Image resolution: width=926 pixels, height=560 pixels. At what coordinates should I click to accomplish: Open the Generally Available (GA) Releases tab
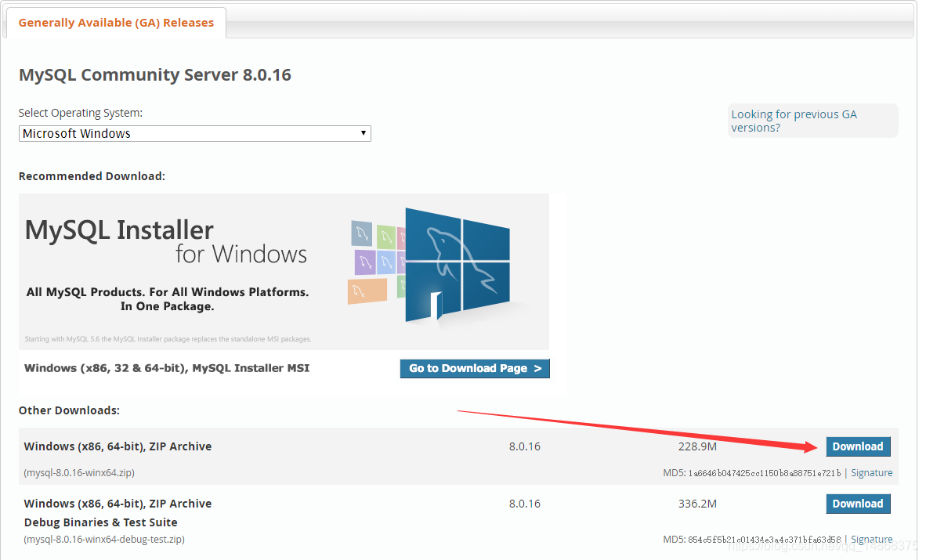[x=116, y=23]
